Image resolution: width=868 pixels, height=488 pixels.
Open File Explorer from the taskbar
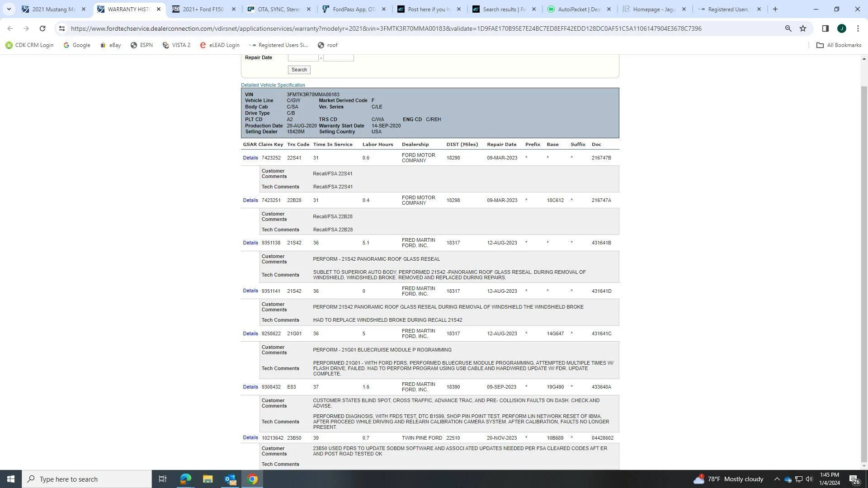click(x=208, y=479)
